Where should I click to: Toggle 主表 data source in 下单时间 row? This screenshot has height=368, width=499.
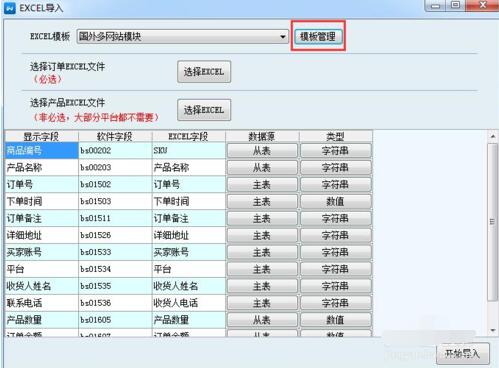(262, 202)
